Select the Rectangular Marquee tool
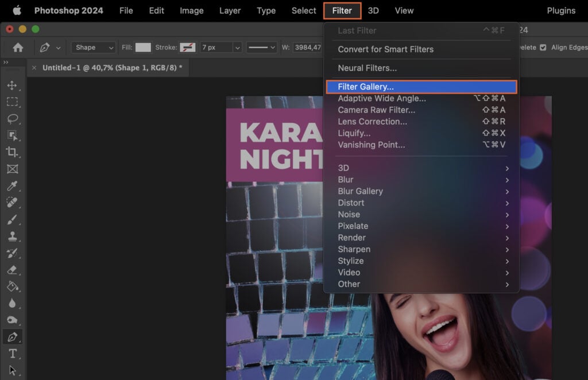The image size is (588, 380). tap(13, 102)
